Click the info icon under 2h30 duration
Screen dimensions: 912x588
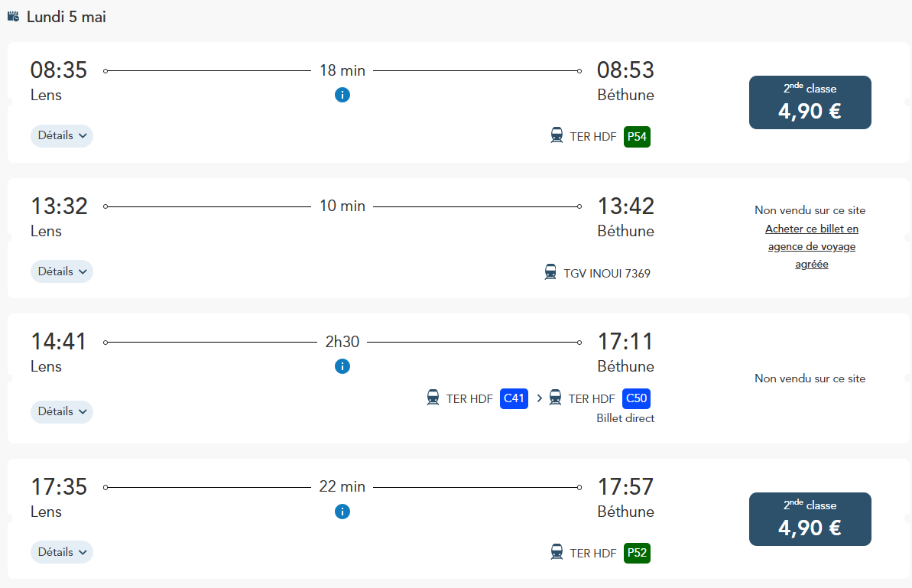pyautogui.click(x=342, y=366)
